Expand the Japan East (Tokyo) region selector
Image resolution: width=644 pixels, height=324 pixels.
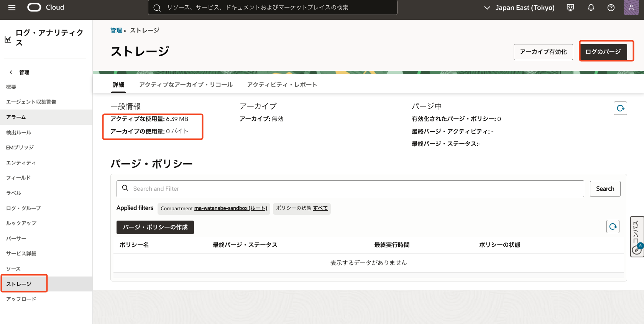tap(519, 8)
